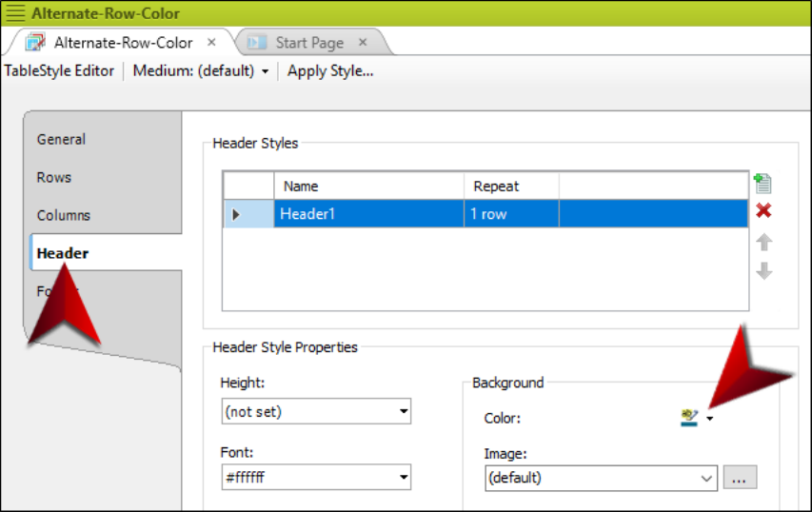812x512 pixels.
Task: Switch to the General tab
Action: (x=61, y=139)
